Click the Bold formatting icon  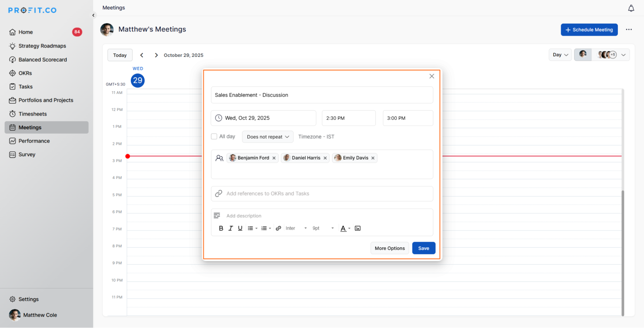click(221, 228)
